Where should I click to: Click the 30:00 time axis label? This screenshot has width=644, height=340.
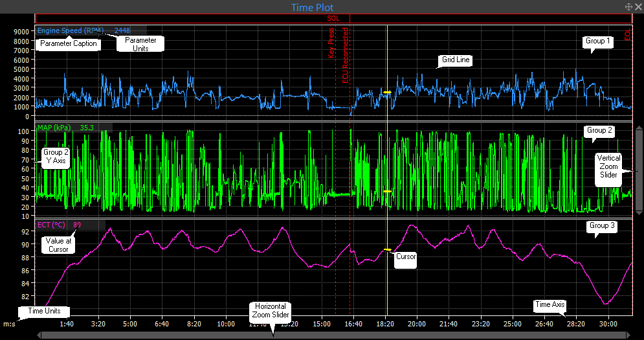608,324
